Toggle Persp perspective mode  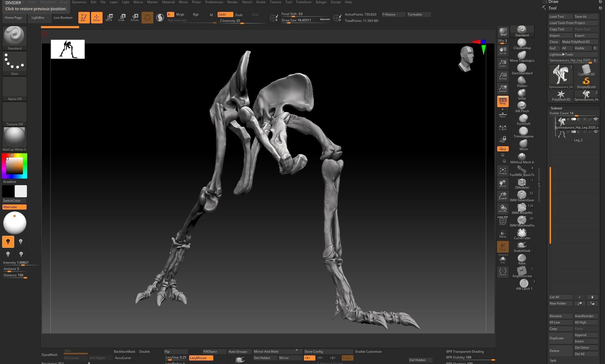coord(503,101)
